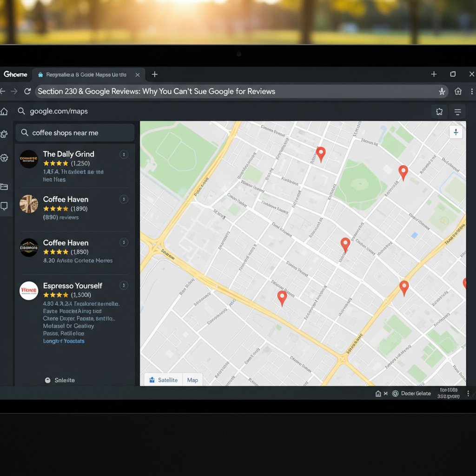Click thumbnail of Coffee Haven (1890)

[29, 204]
